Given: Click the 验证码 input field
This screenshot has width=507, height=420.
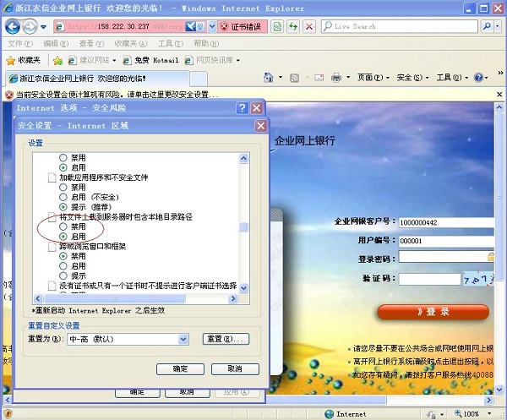Looking at the screenshot, I should pyautogui.click(x=430, y=279).
